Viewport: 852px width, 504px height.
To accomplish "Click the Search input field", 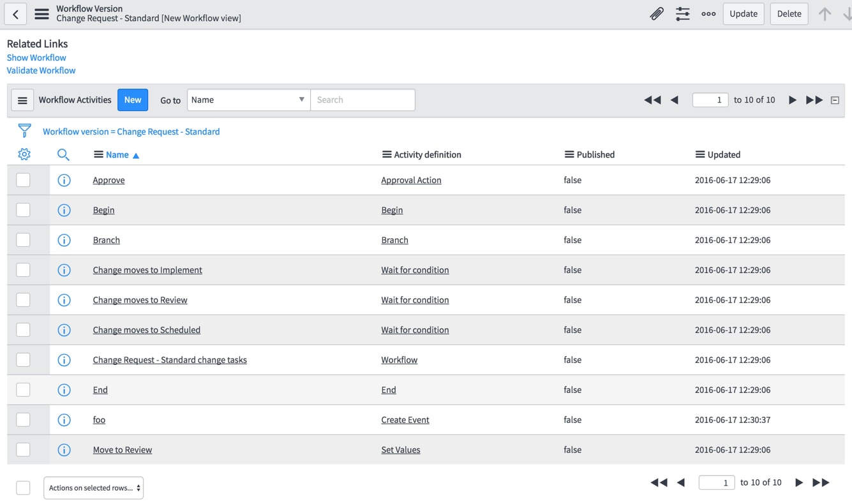I will pyautogui.click(x=362, y=100).
